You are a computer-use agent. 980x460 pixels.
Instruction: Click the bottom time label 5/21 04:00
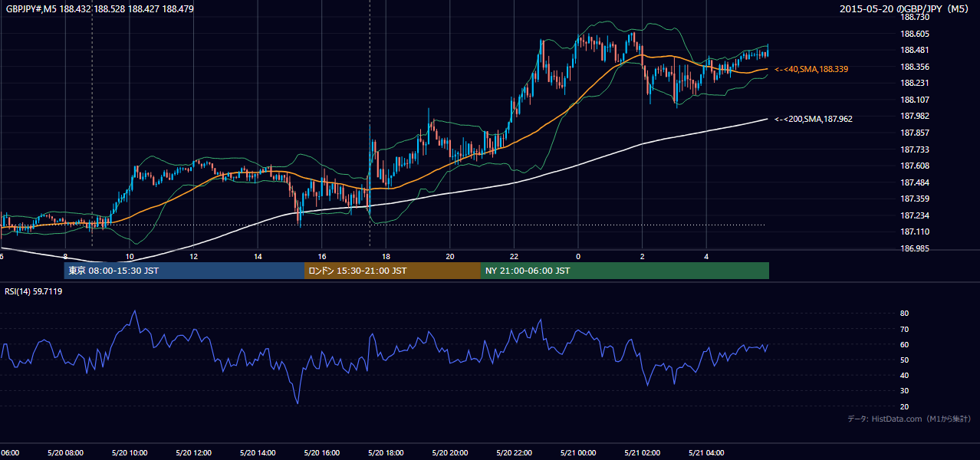[x=706, y=453]
